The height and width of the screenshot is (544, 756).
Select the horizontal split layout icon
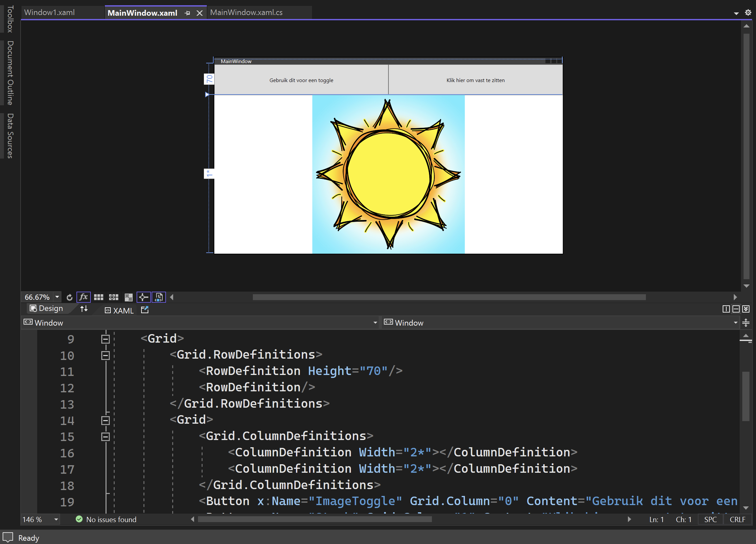(736, 309)
